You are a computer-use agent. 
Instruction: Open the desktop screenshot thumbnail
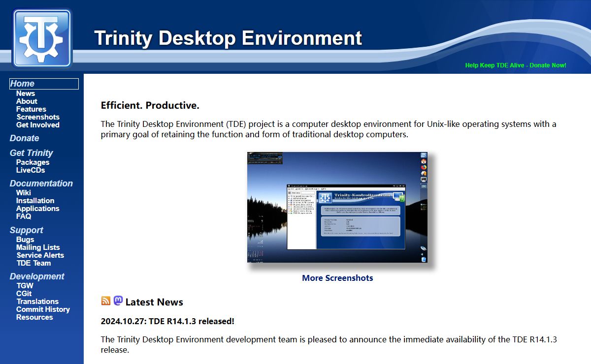coord(337,207)
